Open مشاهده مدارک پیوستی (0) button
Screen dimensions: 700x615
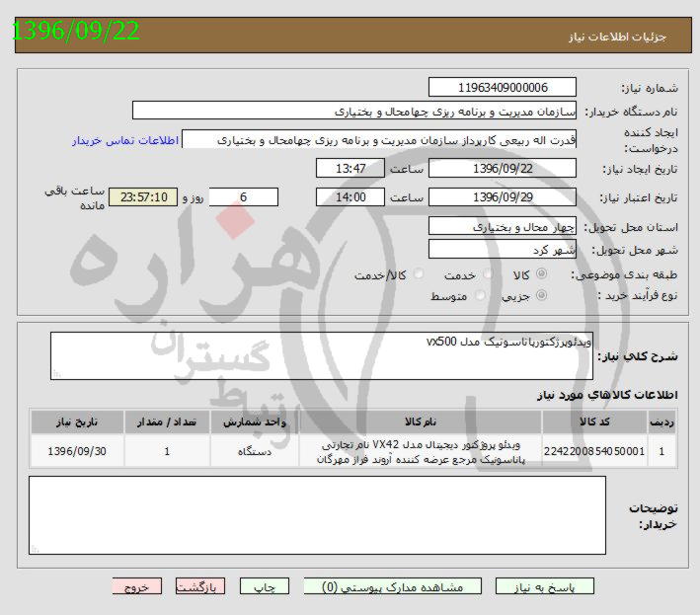pos(392,586)
